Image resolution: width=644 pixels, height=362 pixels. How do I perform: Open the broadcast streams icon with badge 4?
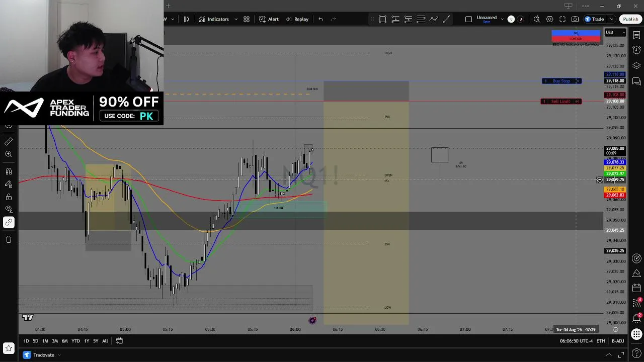[x=636, y=303]
